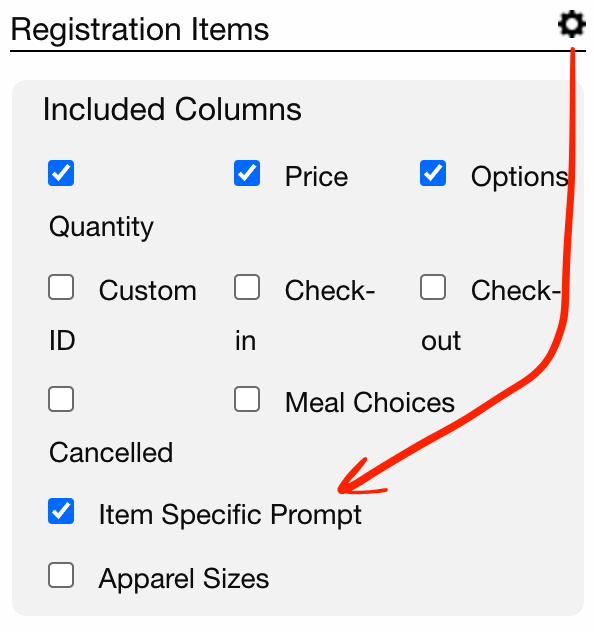Enable the Cancelled column checkbox
Viewport: 594px width, 632px height.
pyautogui.click(x=61, y=399)
